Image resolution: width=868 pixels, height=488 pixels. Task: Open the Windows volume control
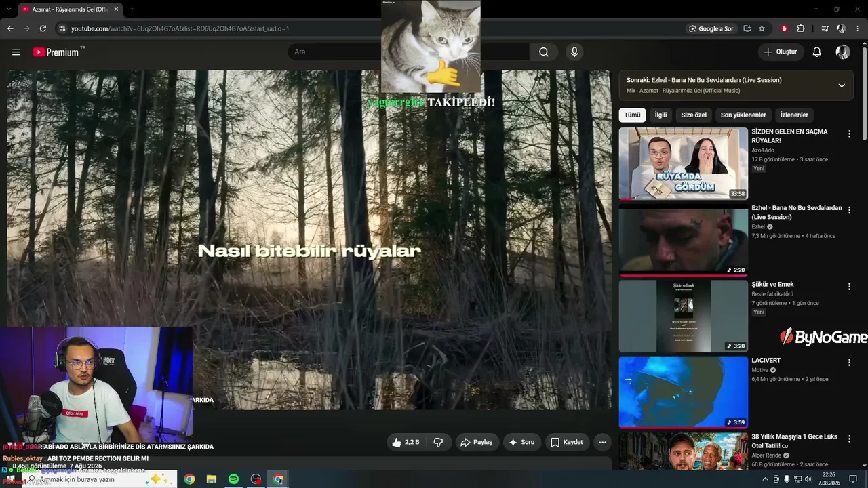(808, 479)
